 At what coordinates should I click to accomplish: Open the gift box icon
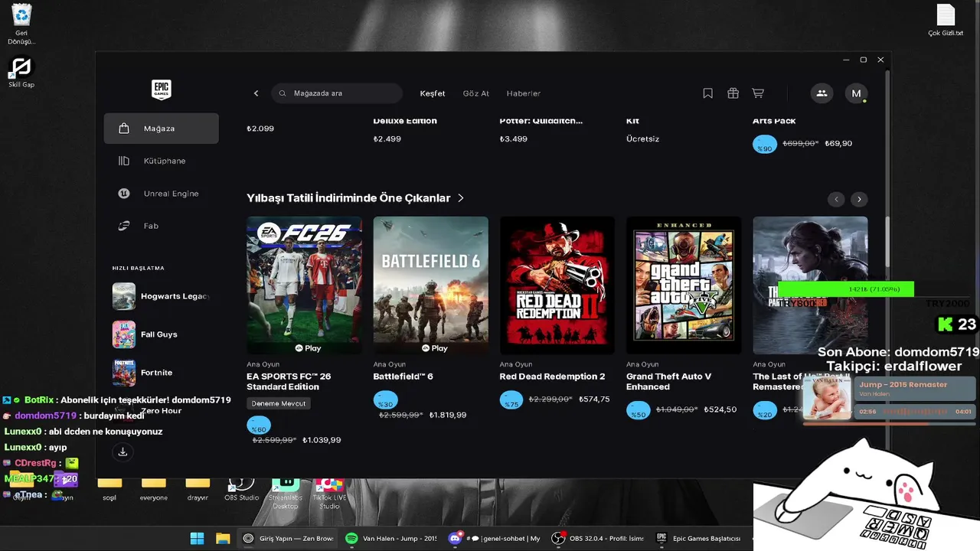click(733, 93)
